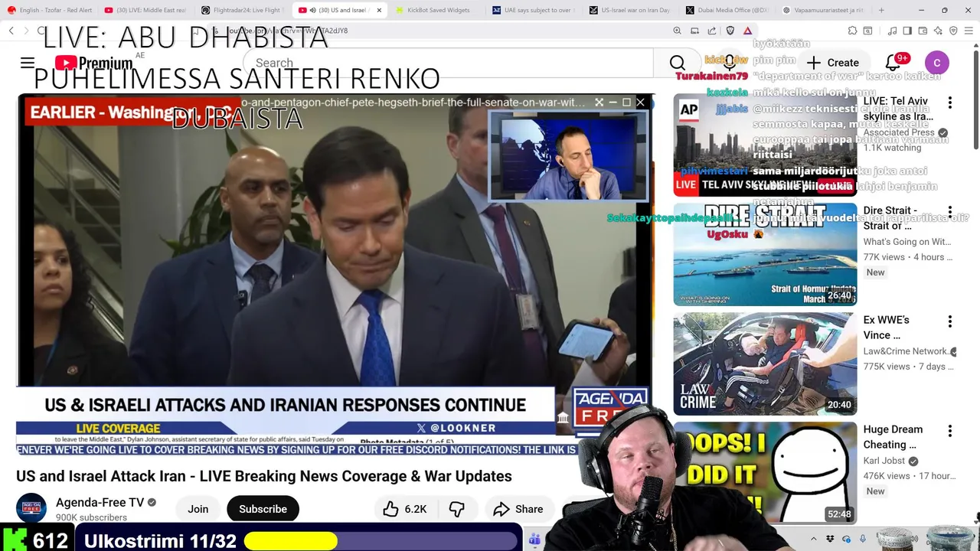Open the Brave Rewards triangle icon
This screenshot has width=980, height=551.
(747, 31)
